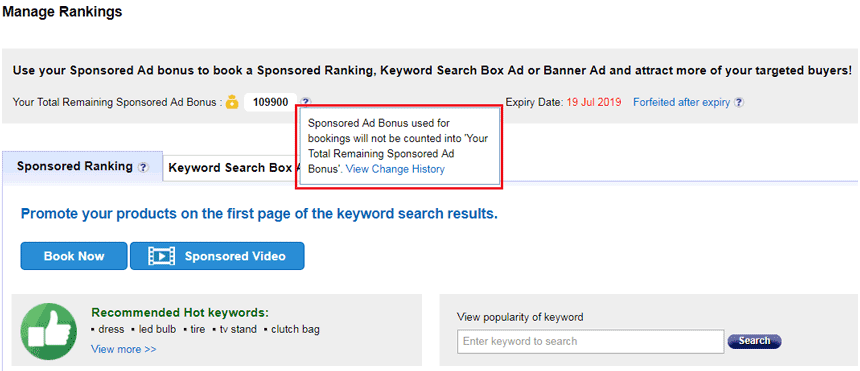Select the led bulb keyword
The height and width of the screenshot is (371, 860).
[157, 329]
